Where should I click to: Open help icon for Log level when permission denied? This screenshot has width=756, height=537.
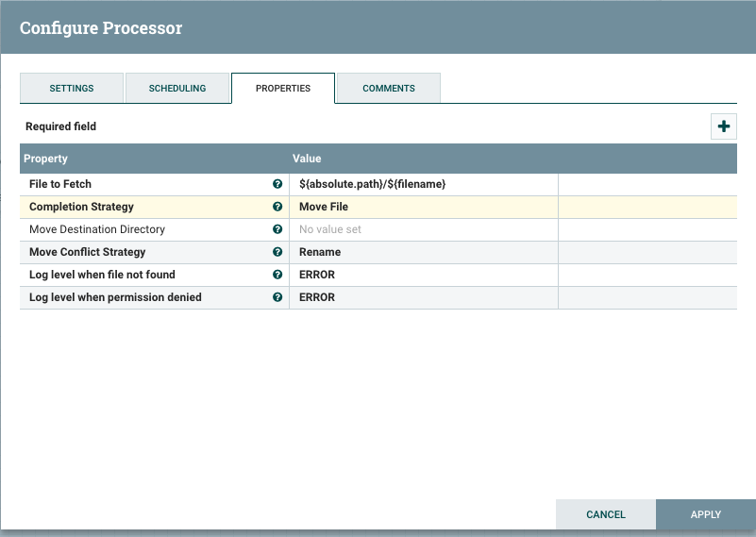pyautogui.click(x=277, y=297)
